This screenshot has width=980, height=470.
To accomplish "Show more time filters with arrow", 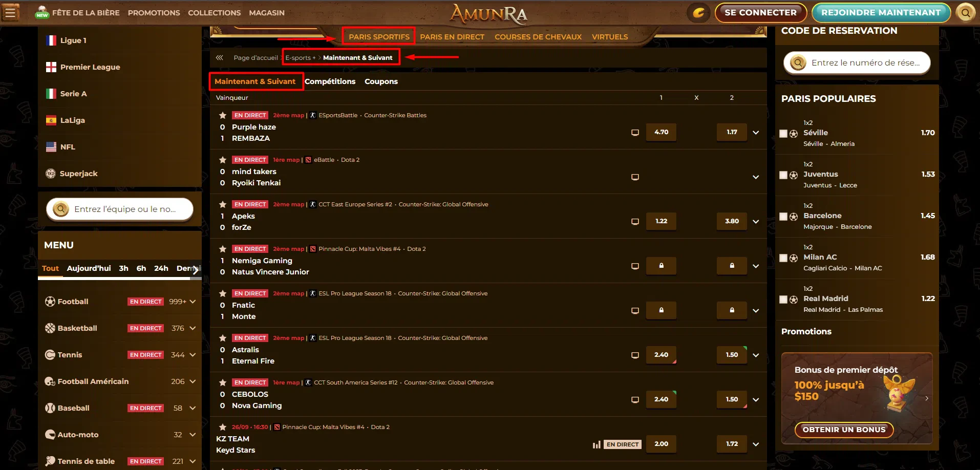I will click(196, 269).
